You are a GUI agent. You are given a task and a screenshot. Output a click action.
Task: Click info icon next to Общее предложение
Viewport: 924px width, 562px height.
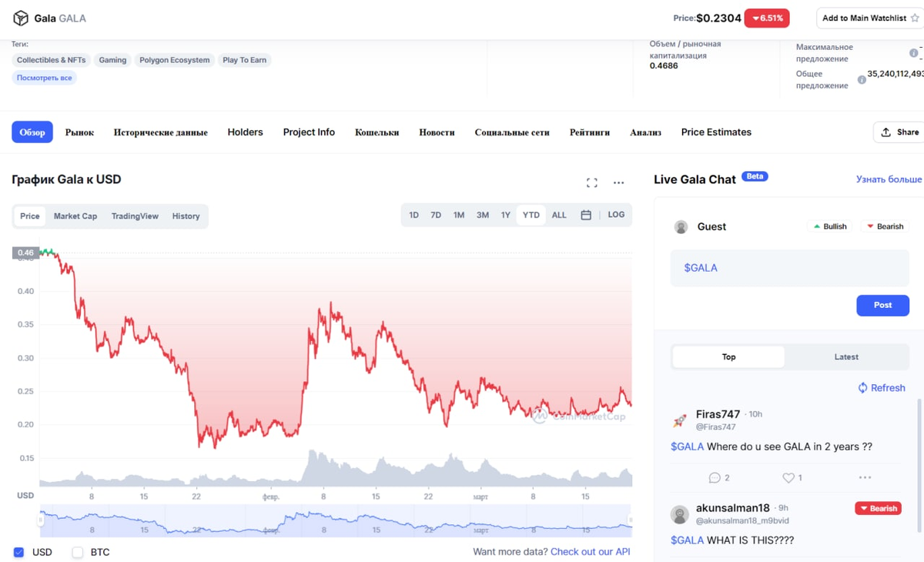pos(862,79)
